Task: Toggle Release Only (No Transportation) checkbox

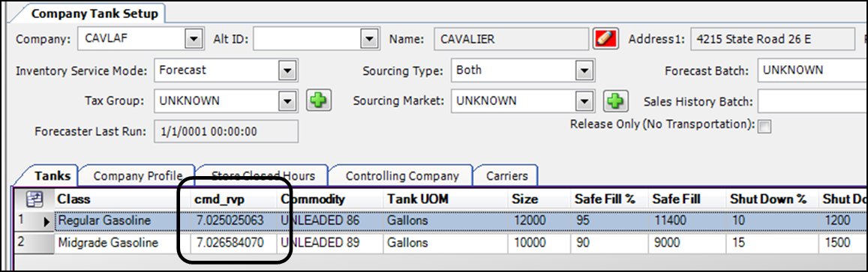Action: (764, 127)
